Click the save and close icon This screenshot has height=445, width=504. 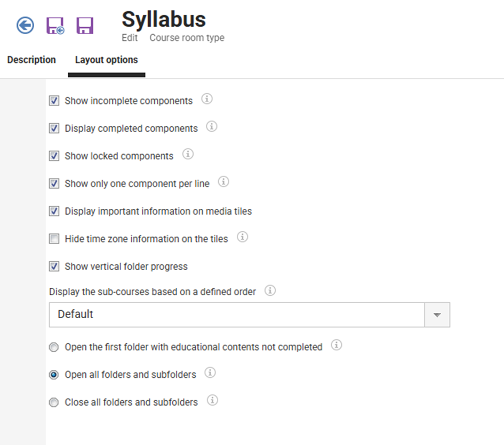[x=55, y=26]
